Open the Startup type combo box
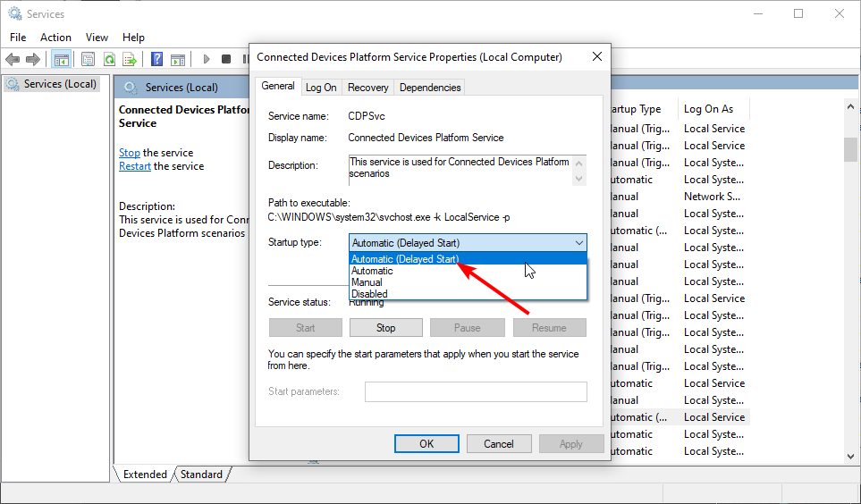The width and height of the screenshot is (861, 504). pos(468,243)
